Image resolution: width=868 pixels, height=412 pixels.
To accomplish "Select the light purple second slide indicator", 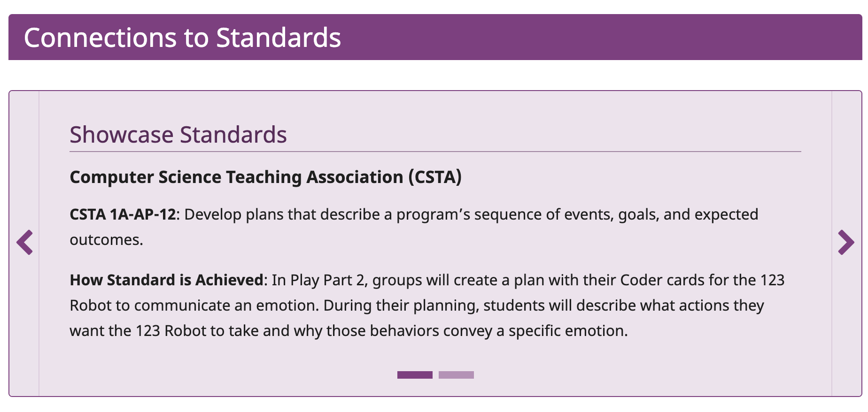I will pyautogui.click(x=456, y=375).
